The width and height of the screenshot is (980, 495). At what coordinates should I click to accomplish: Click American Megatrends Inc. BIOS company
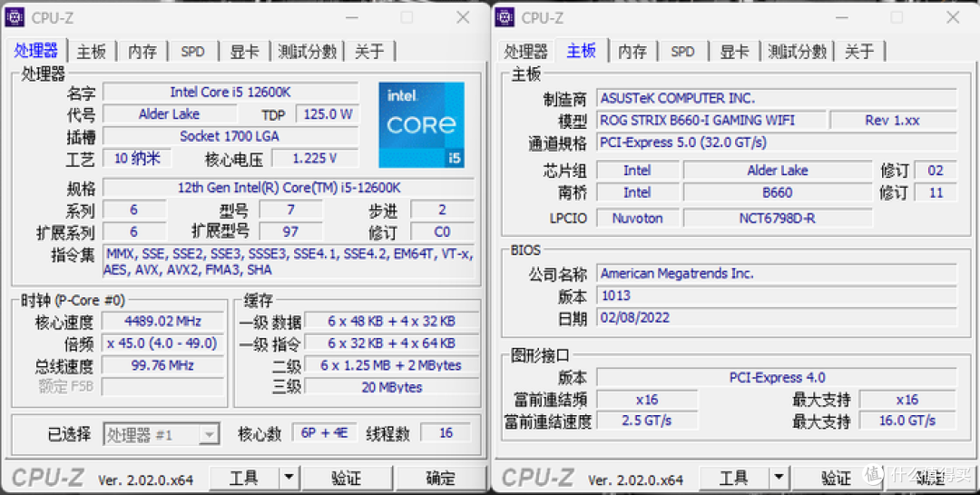coord(776,273)
